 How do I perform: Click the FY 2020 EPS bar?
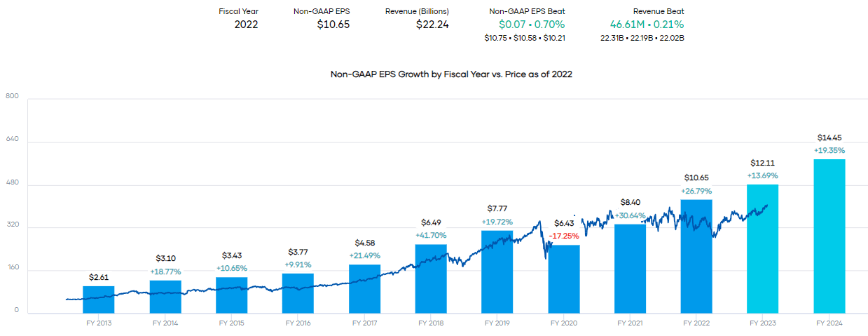pos(563,279)
